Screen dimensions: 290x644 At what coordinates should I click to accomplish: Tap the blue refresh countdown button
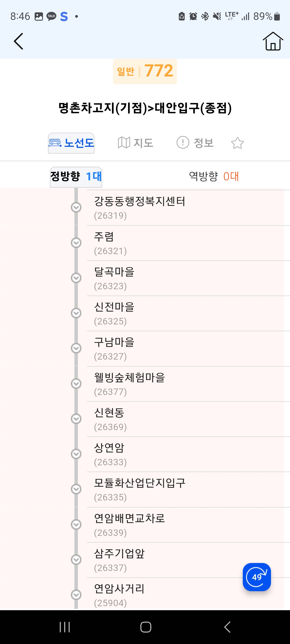(256, 577)
